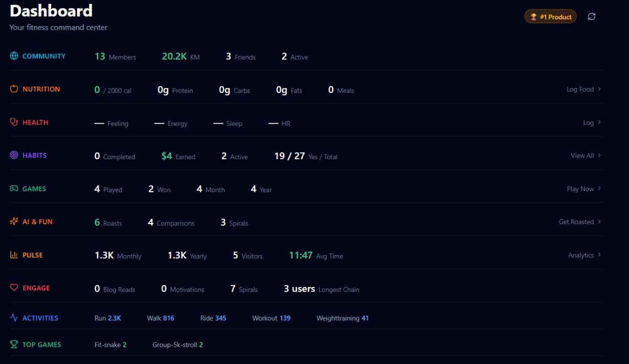Viewport: 629px width, 364px height.
Task: Open View All for Habits
Action: point(585,156)
